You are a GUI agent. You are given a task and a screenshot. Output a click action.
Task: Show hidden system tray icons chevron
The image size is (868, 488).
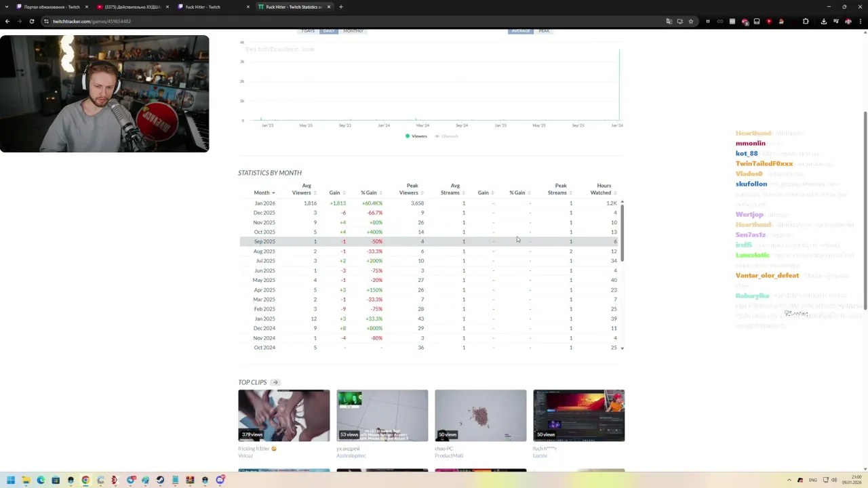click(789, 480)
